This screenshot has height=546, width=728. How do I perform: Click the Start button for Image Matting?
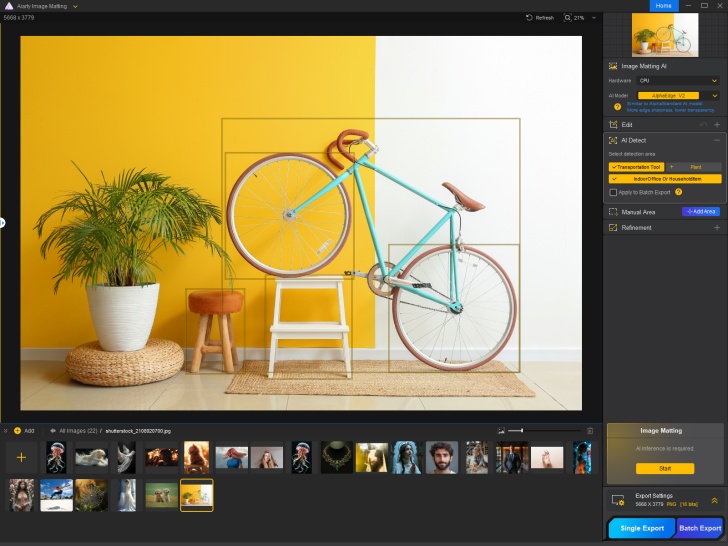664,468
